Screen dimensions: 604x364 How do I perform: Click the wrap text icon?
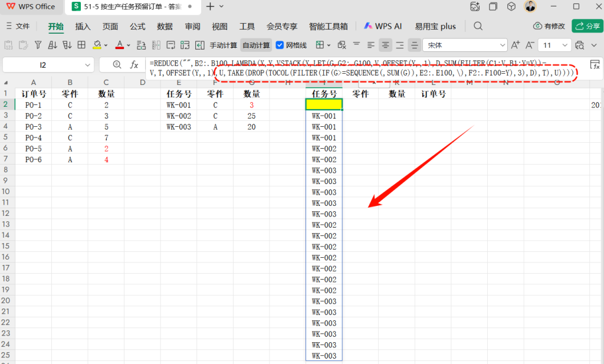(170, 45)
